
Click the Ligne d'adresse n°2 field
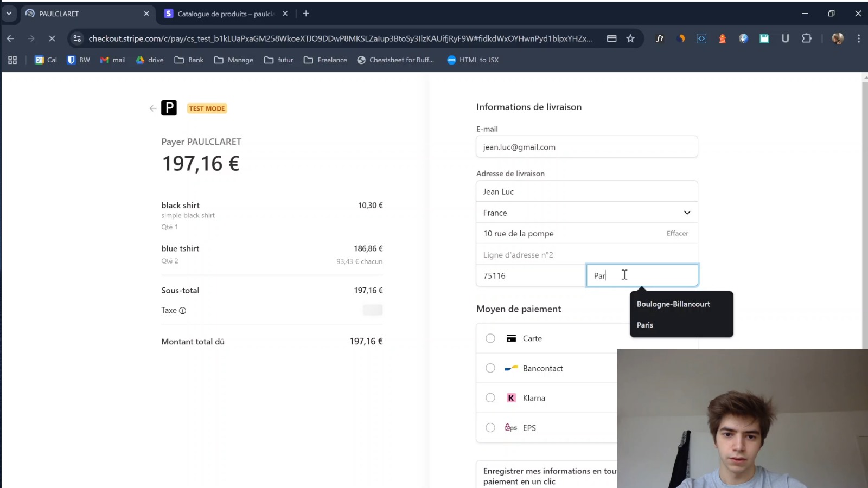586,255
